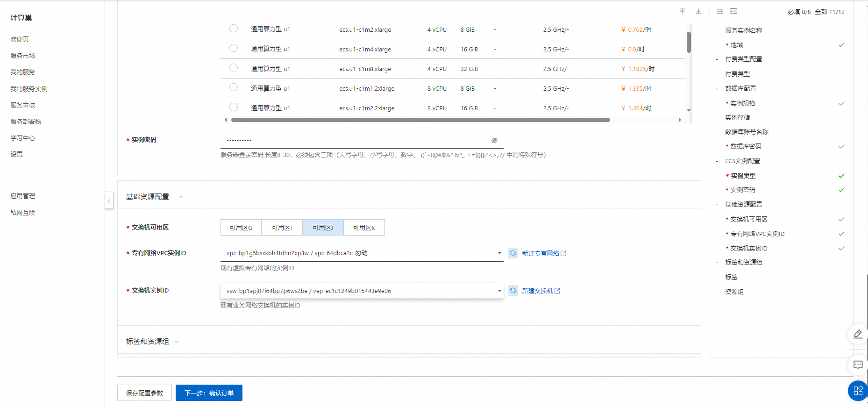Refresh the VPC instance list
Image resolution: width=868 pixels, height=408 pixels.
click(x=513, y=253)
